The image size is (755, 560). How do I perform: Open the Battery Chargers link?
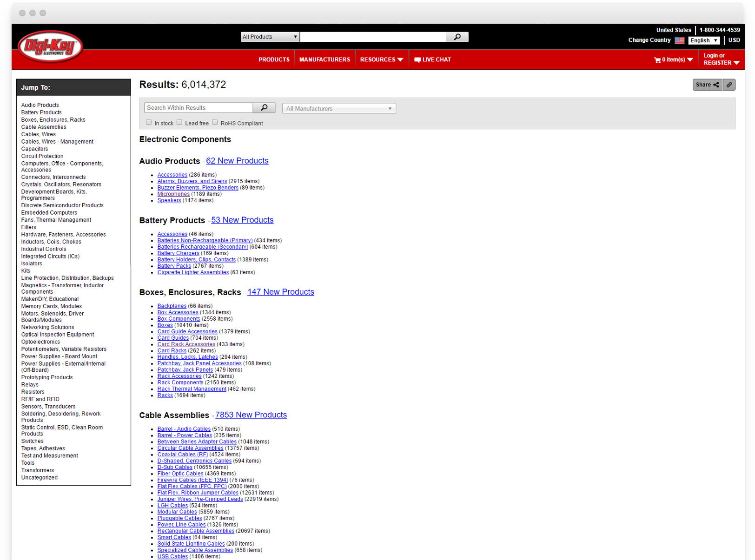tap(178, 253)
